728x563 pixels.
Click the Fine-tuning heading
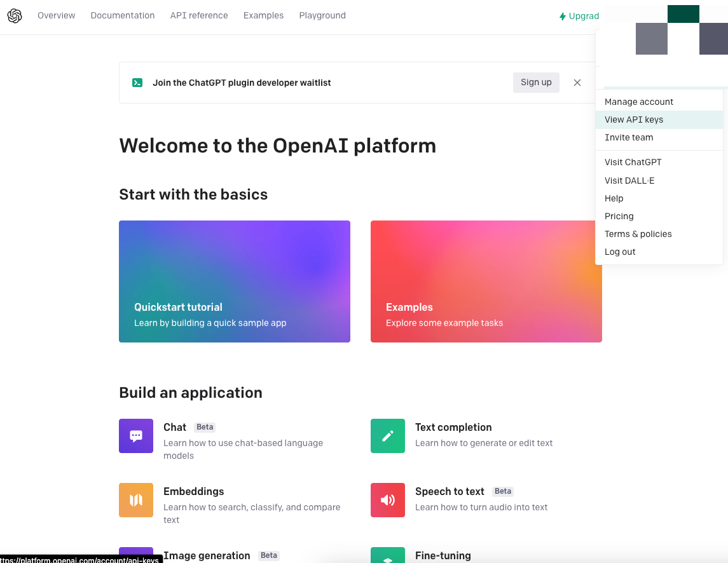443,555
